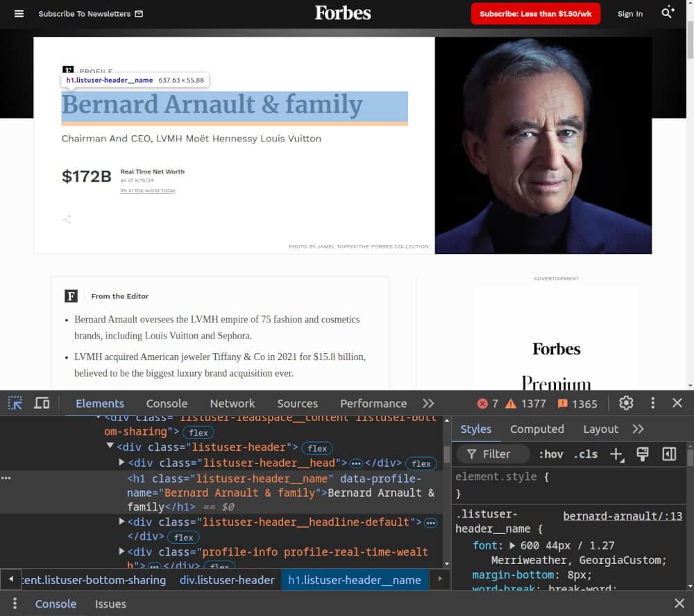Open the DevTools settings gear
Screen dimensions: 694x616
pyautogui.click(x=626, y=403)
